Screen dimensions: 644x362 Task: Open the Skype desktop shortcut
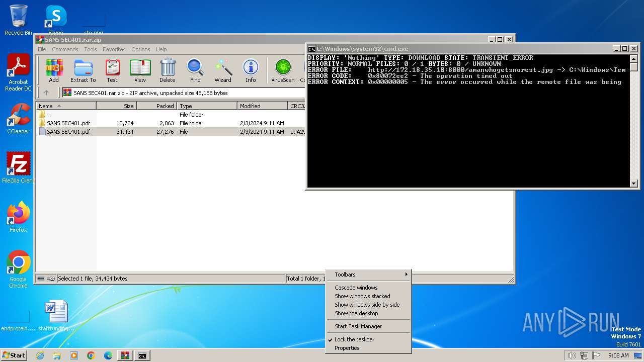tap(55, 20)
